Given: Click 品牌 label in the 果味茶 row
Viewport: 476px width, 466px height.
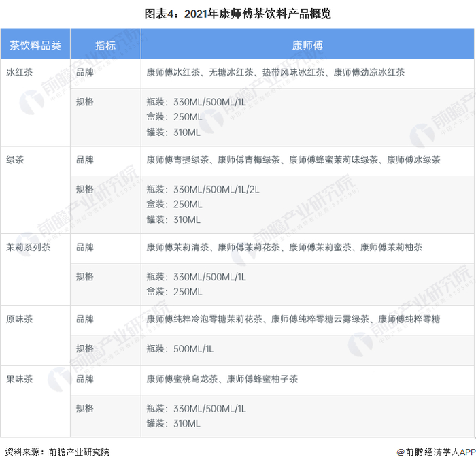Looking at the screenshot, I should [x=85, y=379].
